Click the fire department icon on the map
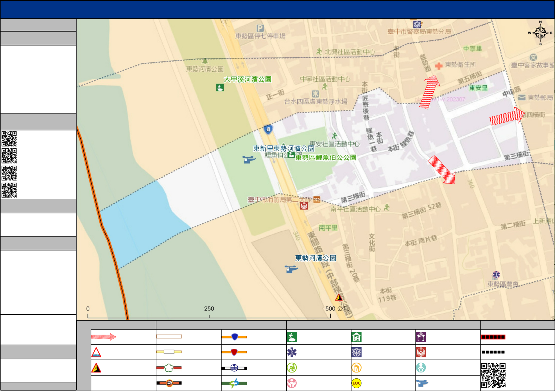 (304, 206)
